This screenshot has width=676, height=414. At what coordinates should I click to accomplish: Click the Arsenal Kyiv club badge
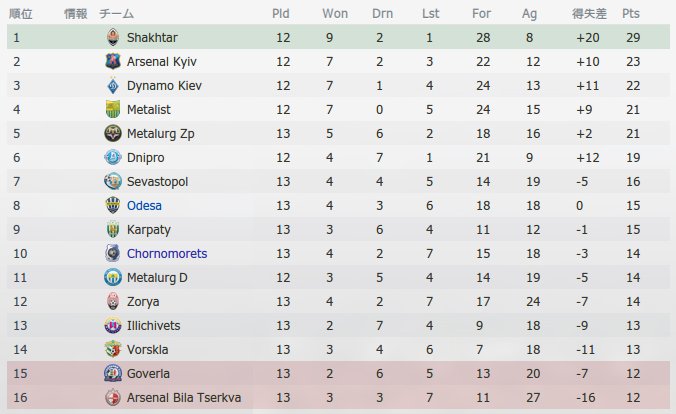[x=113, y=61]
